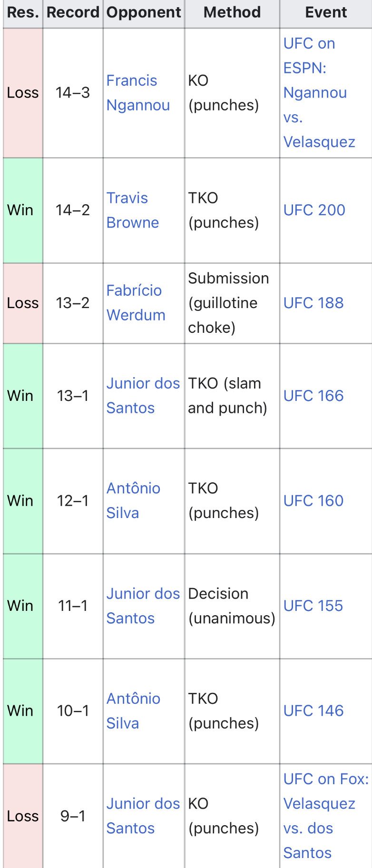Go to the UFC 166 event page
Viewport: 372px width, 868px height.
(x=313, y=396)
